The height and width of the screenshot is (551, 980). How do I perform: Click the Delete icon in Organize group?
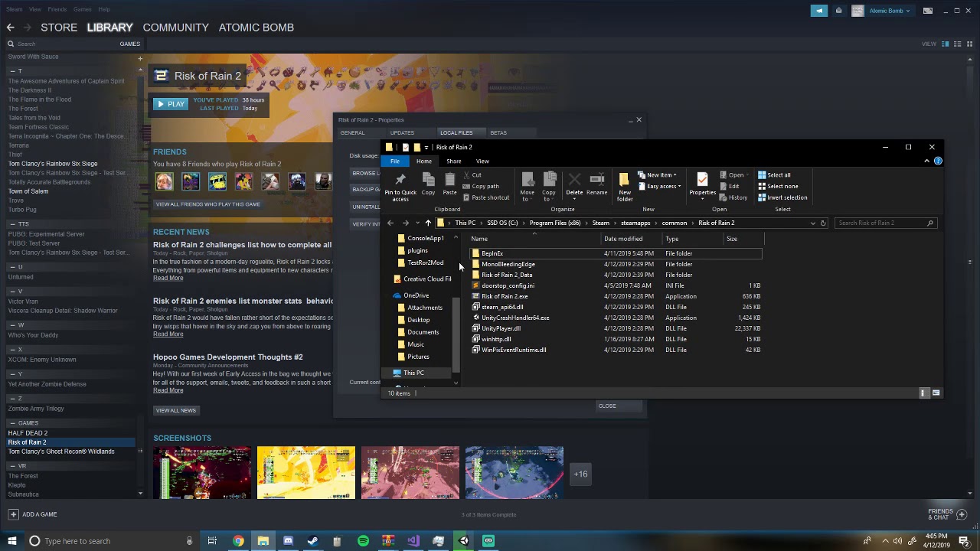(574, 184)
